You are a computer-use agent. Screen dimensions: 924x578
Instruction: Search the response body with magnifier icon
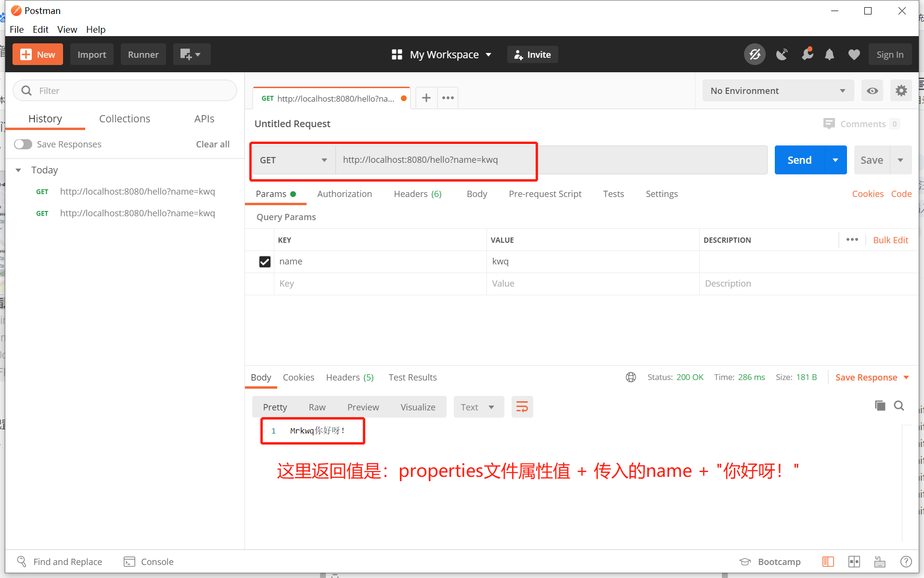tap(899, 406)
